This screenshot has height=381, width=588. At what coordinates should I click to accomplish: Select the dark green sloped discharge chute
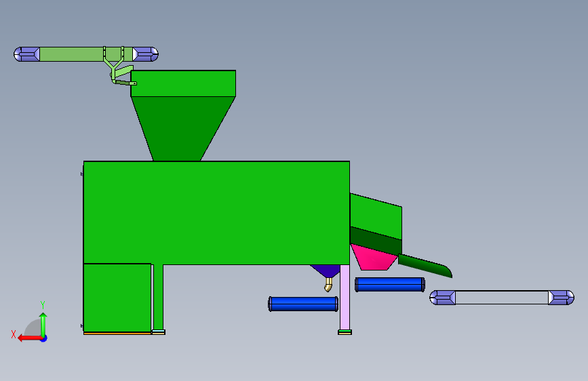pyautogui.click(x=425, y=266)
